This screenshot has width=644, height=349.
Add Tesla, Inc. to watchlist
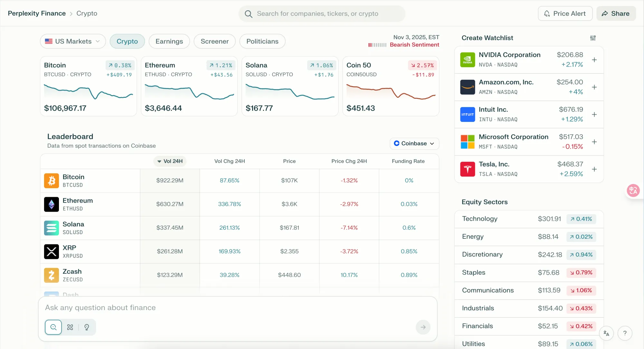click(x=594, y=169)
